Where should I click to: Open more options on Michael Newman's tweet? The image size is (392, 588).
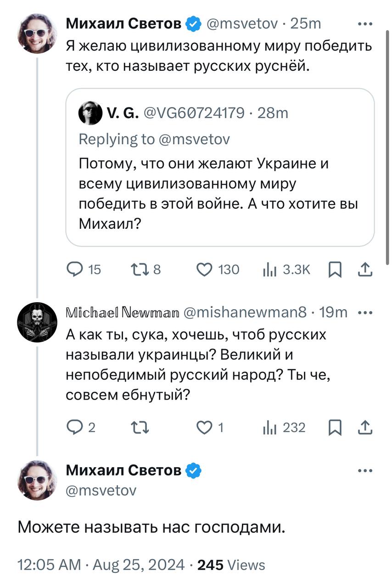tap(364, 313)
